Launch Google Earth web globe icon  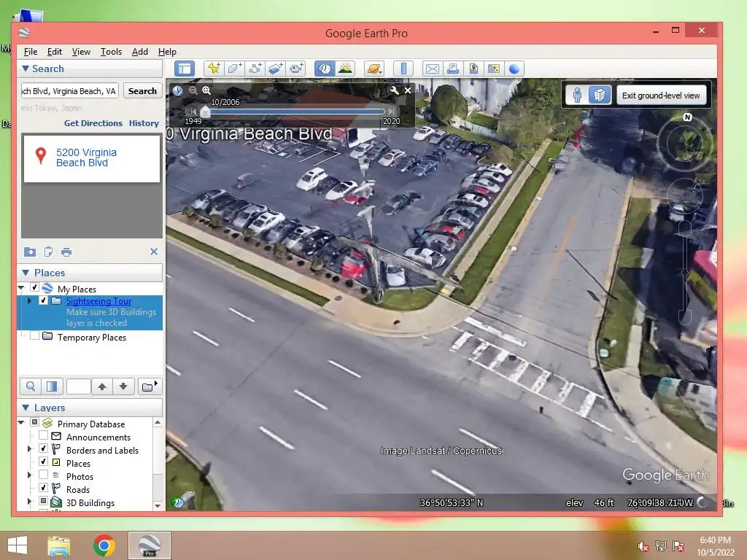point(514,69)
